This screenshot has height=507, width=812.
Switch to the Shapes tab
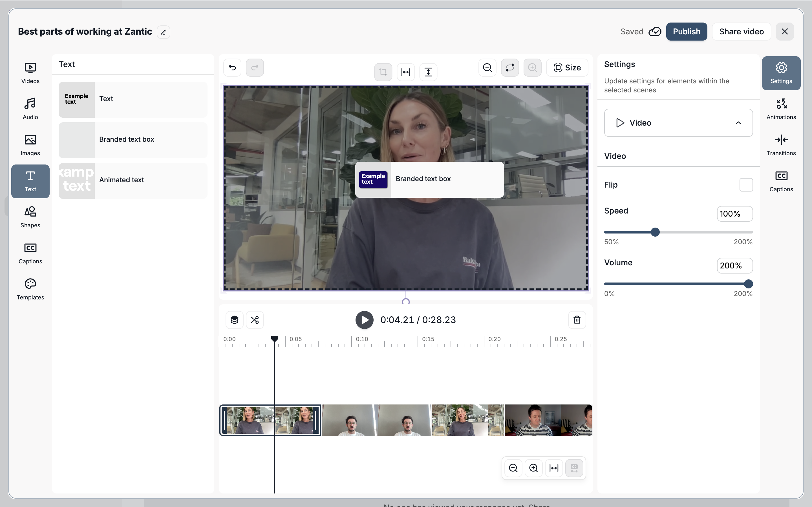(30, 217)
